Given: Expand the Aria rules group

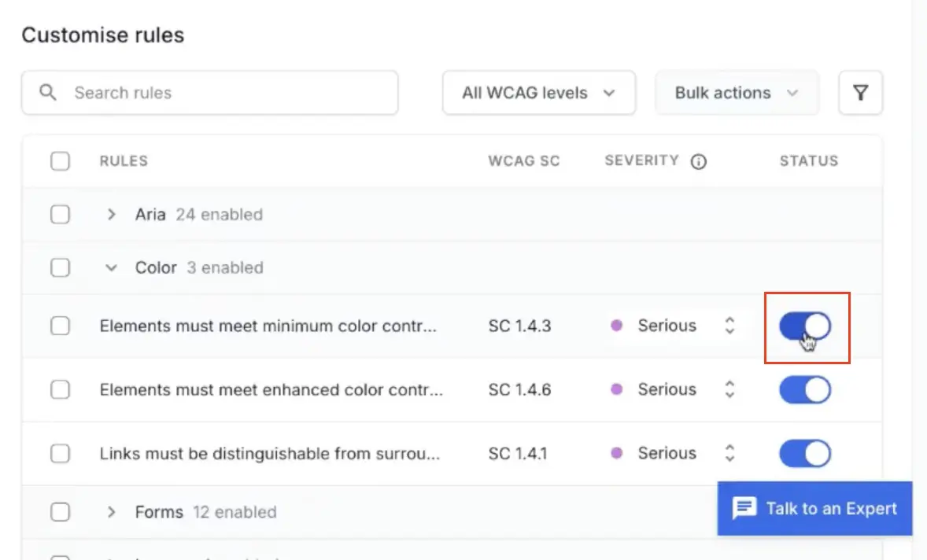Looking at the screenshot, I should point(111,215).
